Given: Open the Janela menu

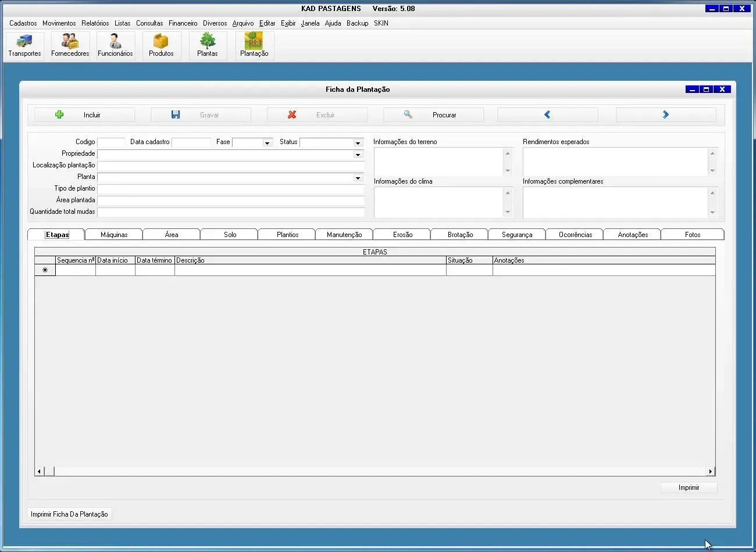Looking at the screenshot, I should [310, 23].
